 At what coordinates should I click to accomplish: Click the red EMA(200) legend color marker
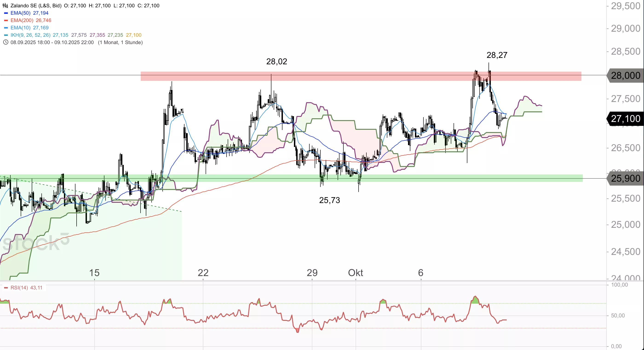point(6,20)
